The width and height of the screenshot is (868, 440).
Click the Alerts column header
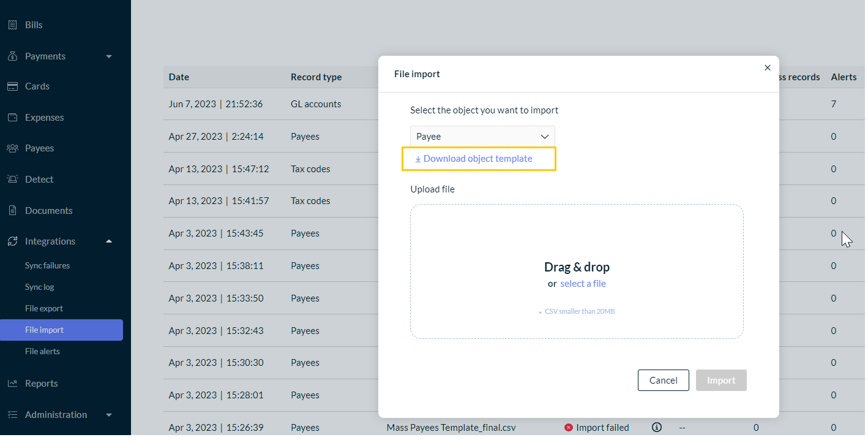tap(844, 77)
